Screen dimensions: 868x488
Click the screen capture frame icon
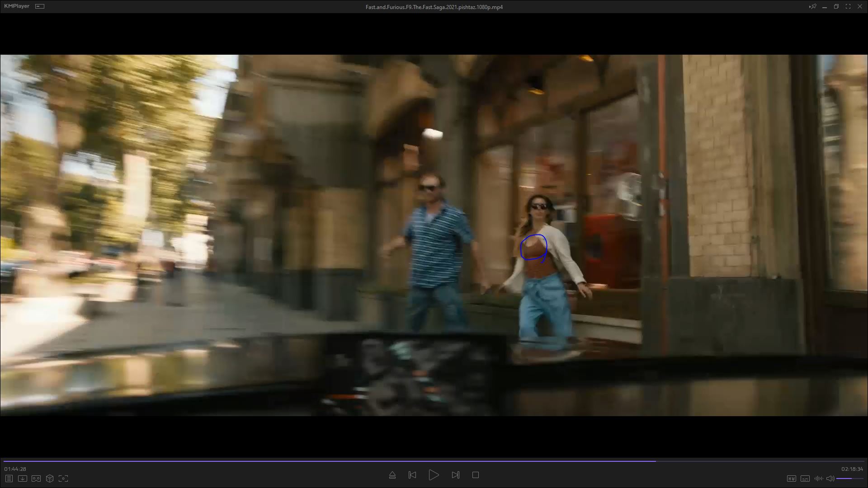pyautogui.click(x=63, y=479)
